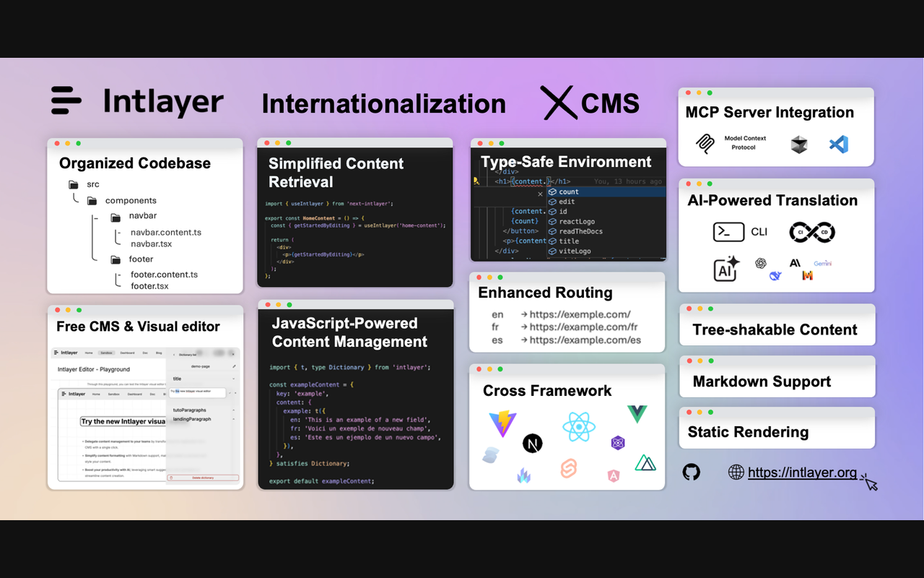Viewport: 924px width, 578px height.
Task: Click the globe icon beside intlayer.org
Action: click(736, 473)
